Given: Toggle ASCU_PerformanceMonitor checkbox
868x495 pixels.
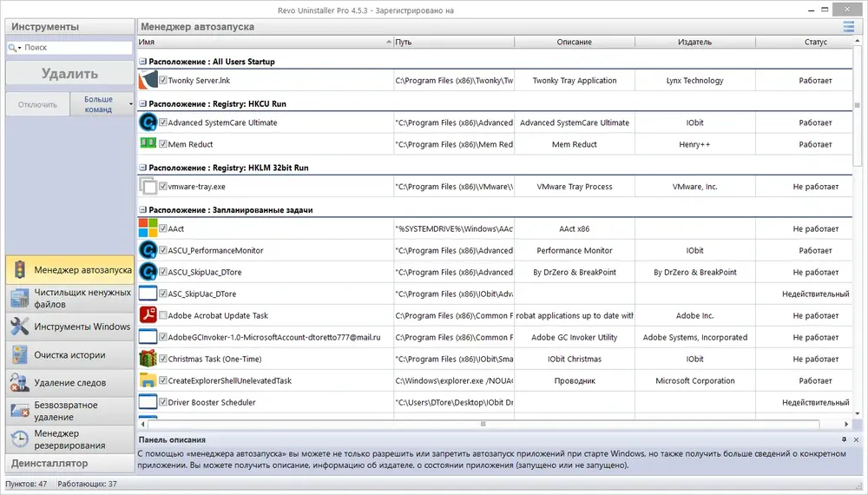Looking at the screenshot, I should coord(163,250).
